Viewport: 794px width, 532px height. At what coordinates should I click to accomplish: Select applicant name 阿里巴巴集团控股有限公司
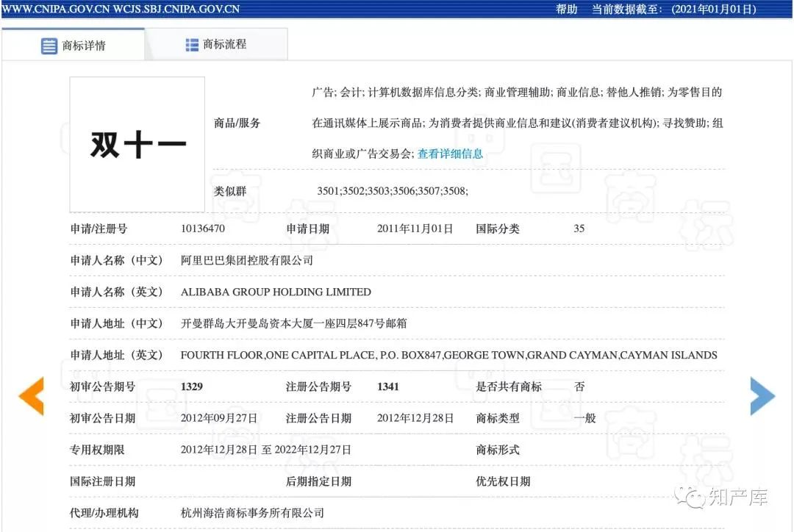[x=246, y=260]
